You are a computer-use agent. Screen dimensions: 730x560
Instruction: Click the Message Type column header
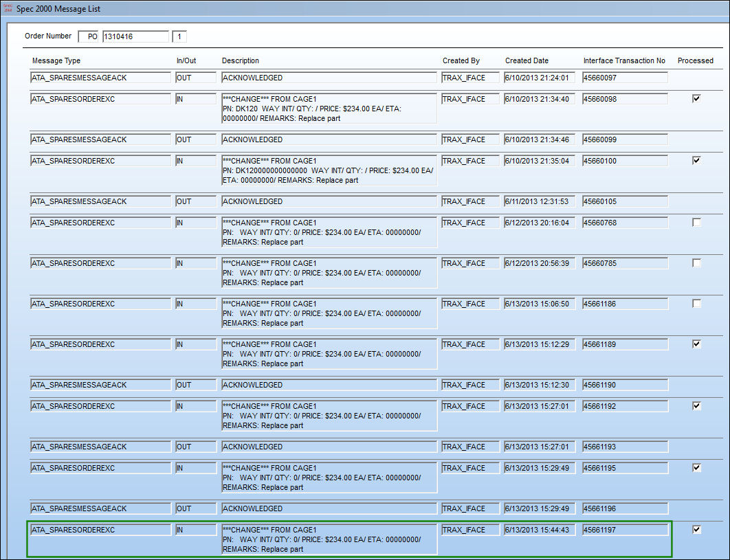pos(56,60)
